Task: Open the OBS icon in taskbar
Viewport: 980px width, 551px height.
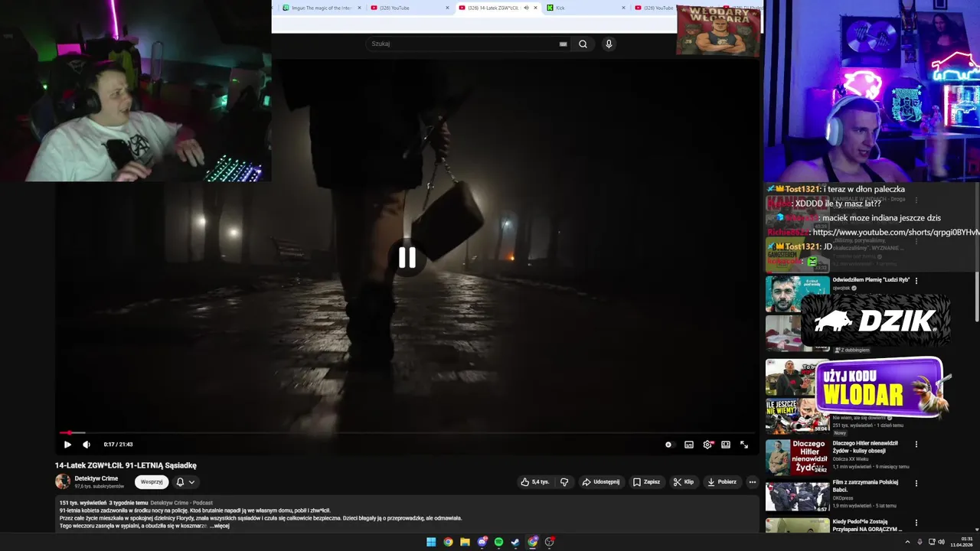Action: coord(549,542)
